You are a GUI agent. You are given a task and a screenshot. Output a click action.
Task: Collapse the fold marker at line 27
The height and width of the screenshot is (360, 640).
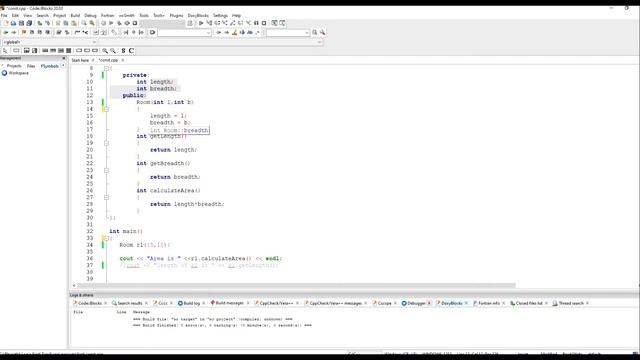pos(106,198)
